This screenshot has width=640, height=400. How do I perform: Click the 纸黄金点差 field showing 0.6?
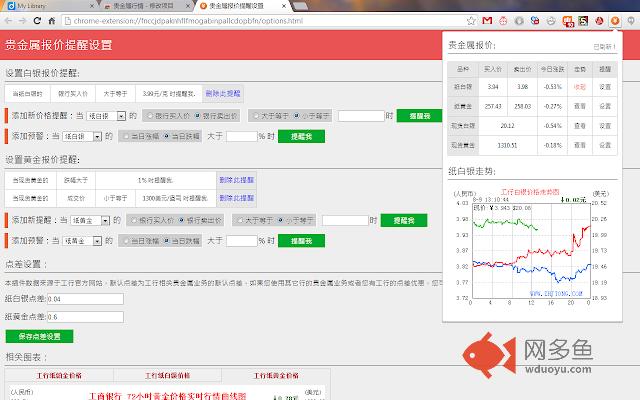[85, 317]
